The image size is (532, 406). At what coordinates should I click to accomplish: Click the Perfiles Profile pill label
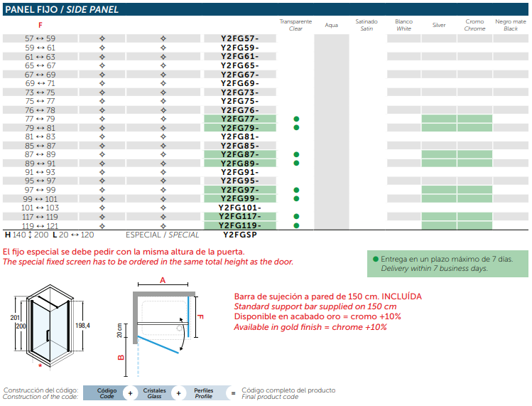[204, 393]
